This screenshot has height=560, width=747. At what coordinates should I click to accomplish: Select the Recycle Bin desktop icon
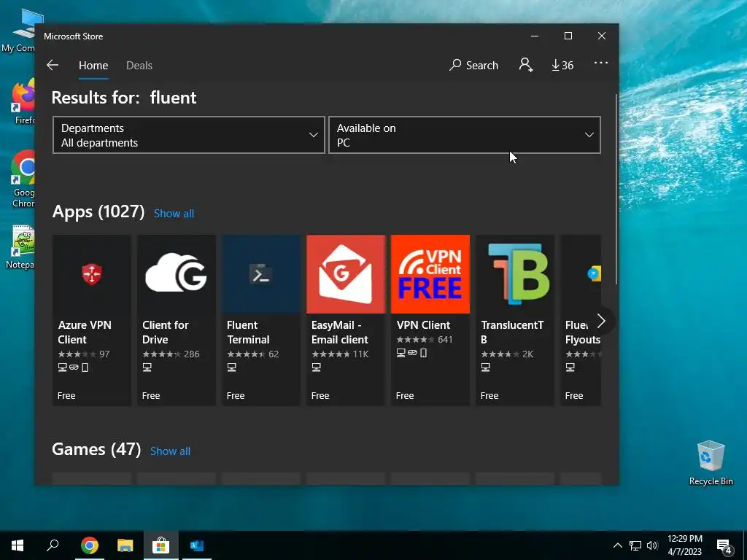(711, 463)
